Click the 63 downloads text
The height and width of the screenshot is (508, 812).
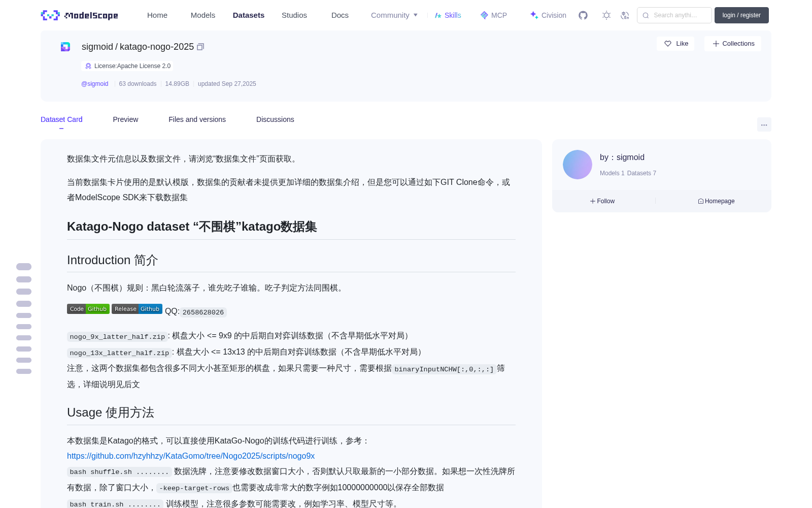pos(138,84)
